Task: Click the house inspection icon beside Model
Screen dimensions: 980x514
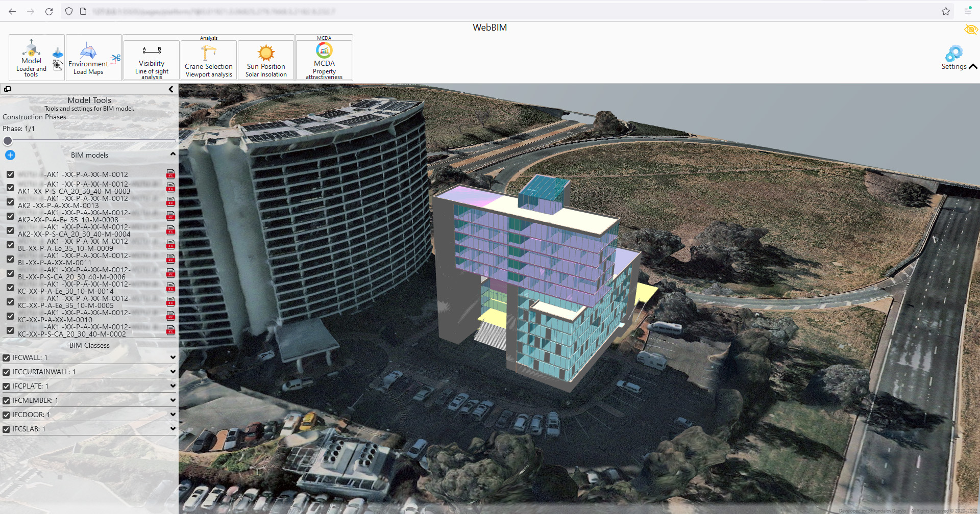Action: pyautogui.click(x=58, y=65)
